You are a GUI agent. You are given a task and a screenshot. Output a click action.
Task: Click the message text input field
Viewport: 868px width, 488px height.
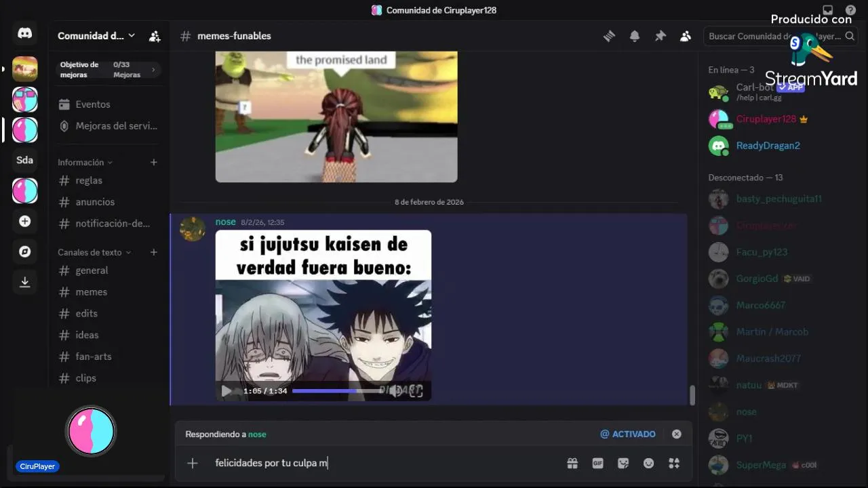[387, 463]
